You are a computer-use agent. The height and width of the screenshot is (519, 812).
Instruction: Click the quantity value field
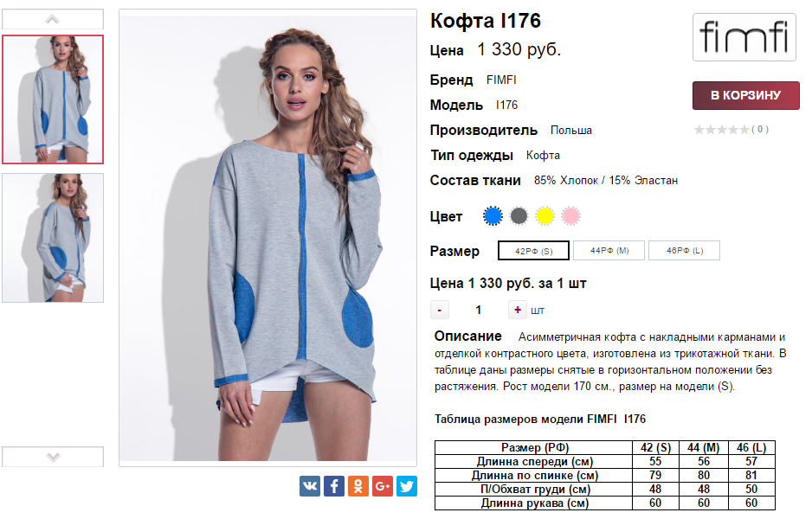pyautogui.click(x=479, y=310)
